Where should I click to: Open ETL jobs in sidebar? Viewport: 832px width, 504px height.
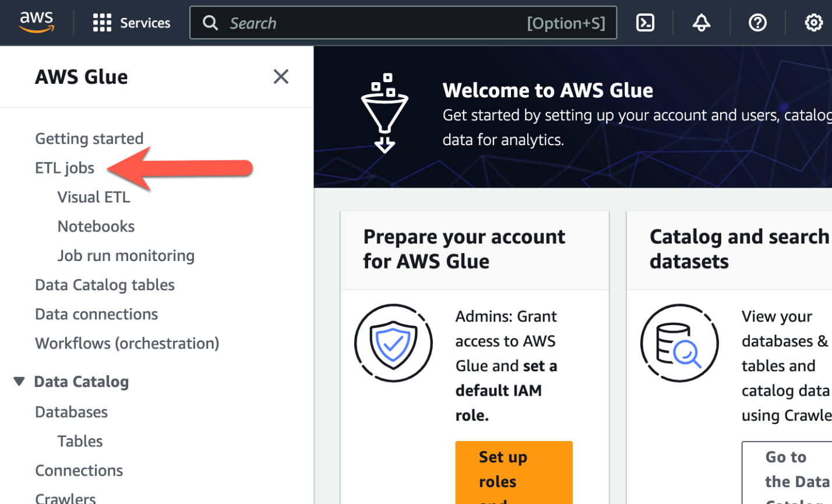click(65, 168)
